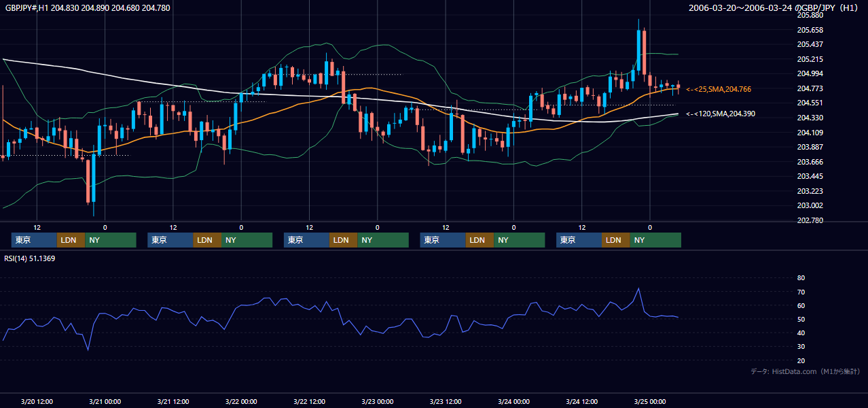Click RSI scale value 70
The height and width of the screenshot is (408, 868).
click(x=801, y=292)
